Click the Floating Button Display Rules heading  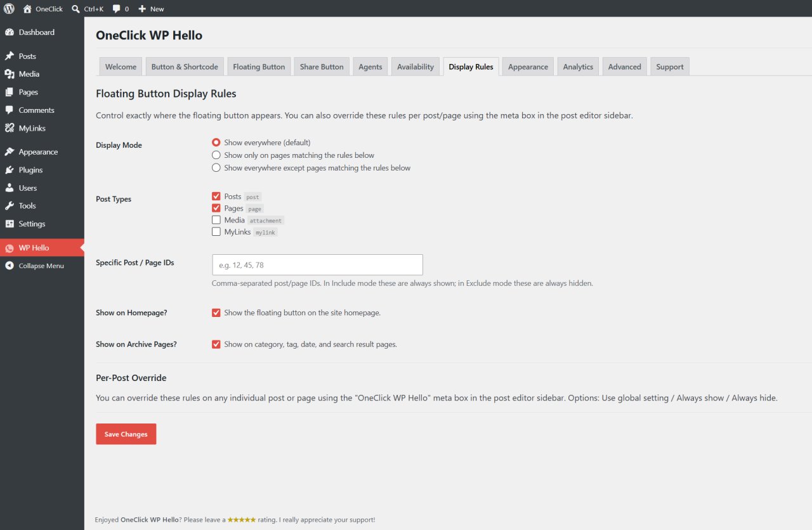click(166, 94)
